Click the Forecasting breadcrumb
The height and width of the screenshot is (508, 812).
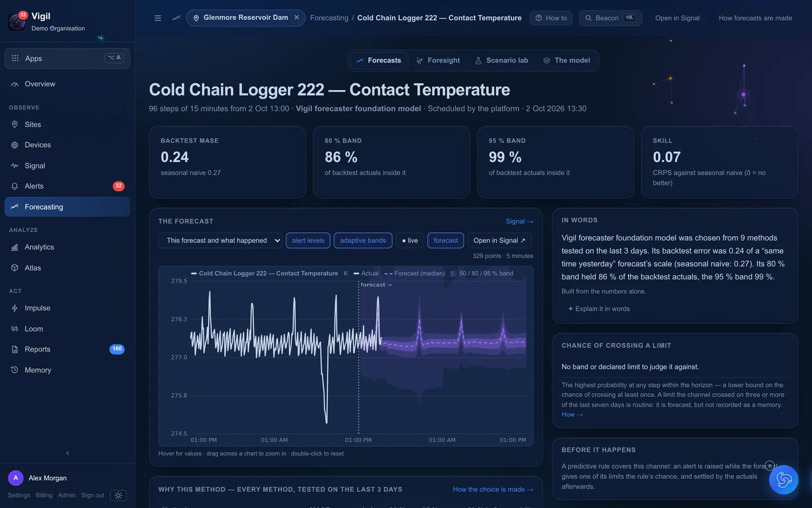point(329,18)
